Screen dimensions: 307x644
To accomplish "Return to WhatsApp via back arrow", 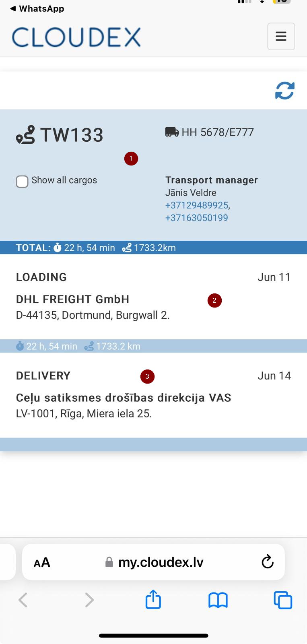I will coord(37,8).
